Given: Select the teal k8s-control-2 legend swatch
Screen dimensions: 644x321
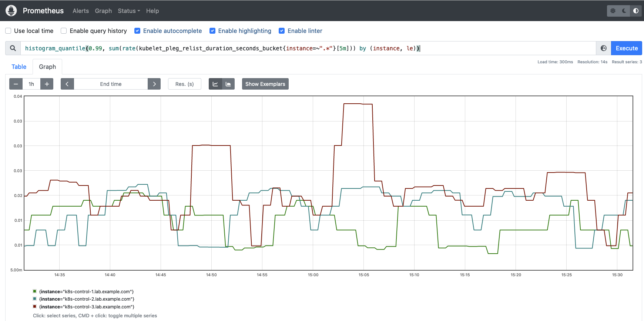Looking at the screenshot, I should [x=35, y=299].
